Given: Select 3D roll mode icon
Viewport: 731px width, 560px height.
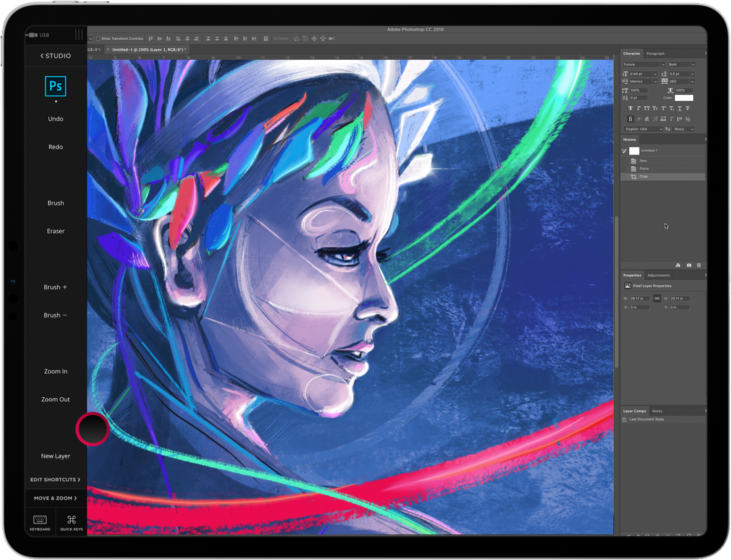Looking at the screenshot, I should 305,38.
